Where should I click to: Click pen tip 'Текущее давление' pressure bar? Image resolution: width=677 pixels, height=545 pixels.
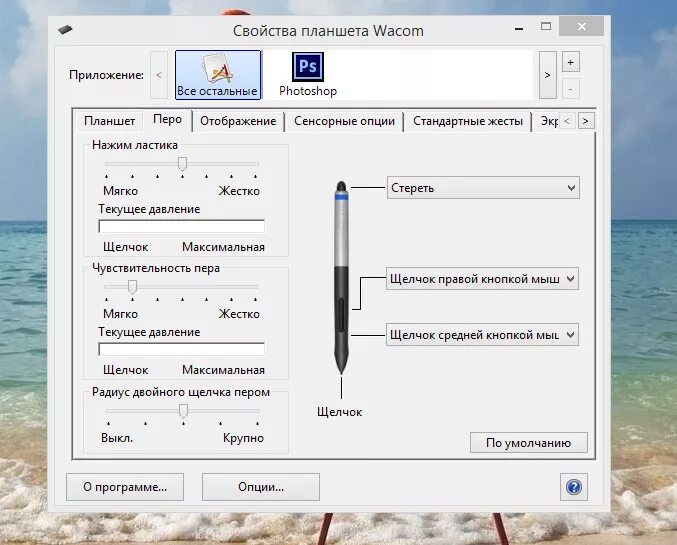(x=181, y=349)
